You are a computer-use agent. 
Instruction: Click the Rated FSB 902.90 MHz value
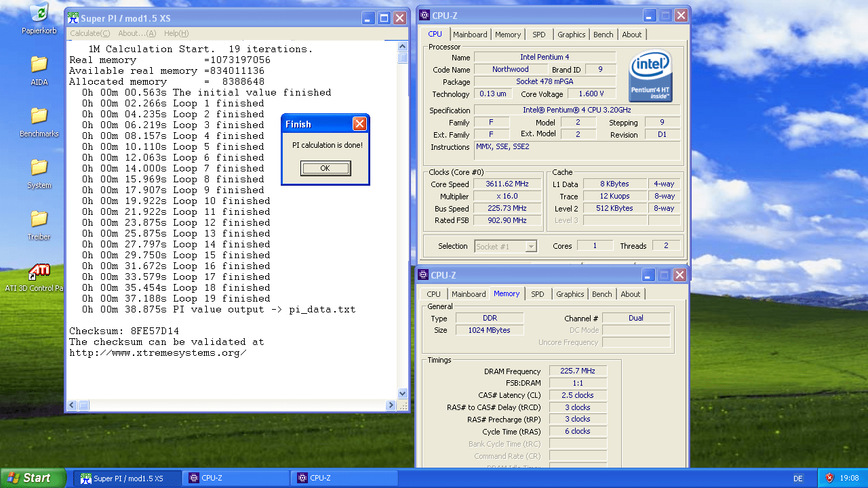507,221
